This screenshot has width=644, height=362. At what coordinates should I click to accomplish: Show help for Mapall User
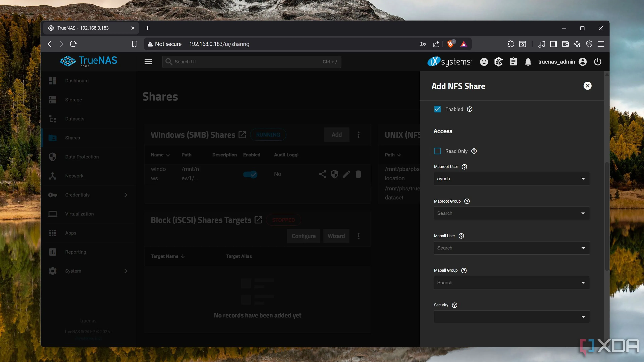461,236
